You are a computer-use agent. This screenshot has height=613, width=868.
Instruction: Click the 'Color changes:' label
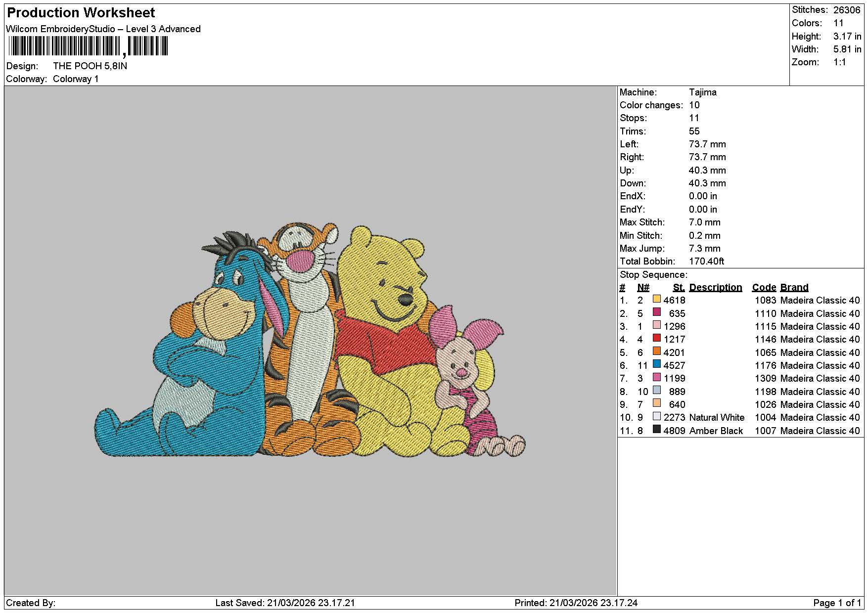point(651,105)
